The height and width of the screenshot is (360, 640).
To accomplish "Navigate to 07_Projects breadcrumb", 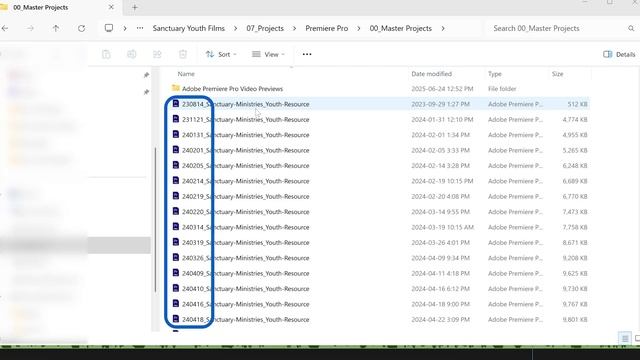I will coord(265,28).
